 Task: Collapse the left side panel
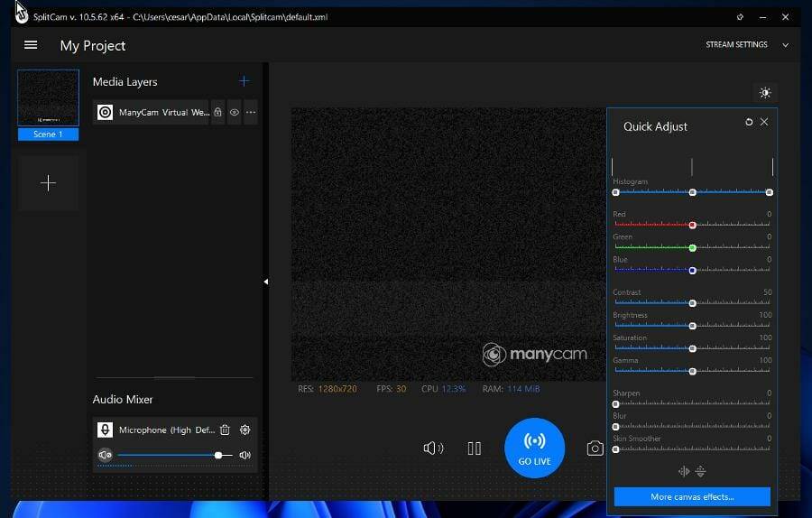[x=266, y=282]
